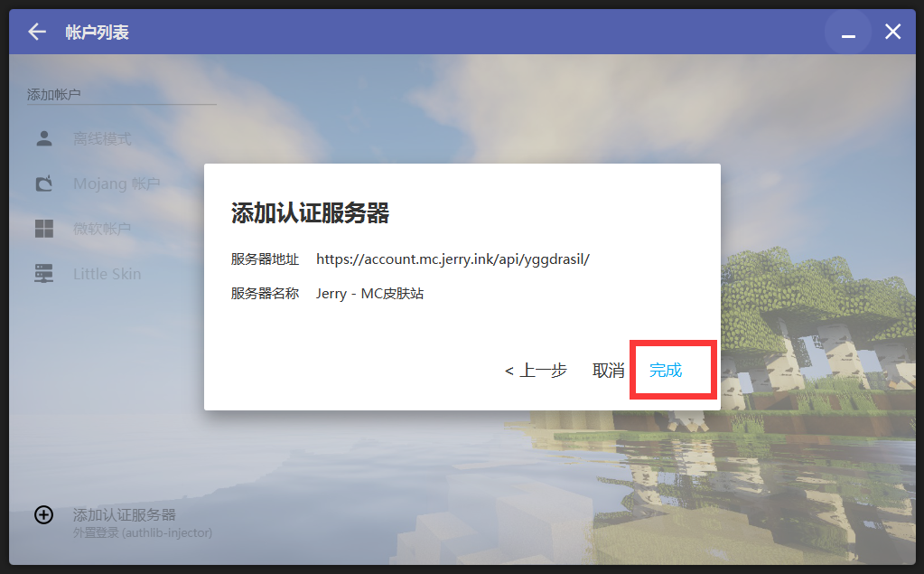Click the 帐户列表 title label
This screenshot has width=924, height=574.
[x=98, y=31]
